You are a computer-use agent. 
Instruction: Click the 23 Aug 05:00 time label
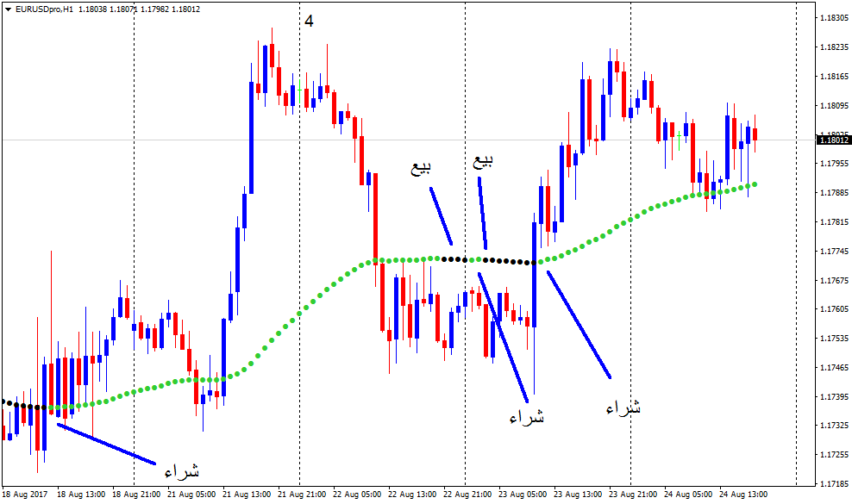(x=523, y=495)
